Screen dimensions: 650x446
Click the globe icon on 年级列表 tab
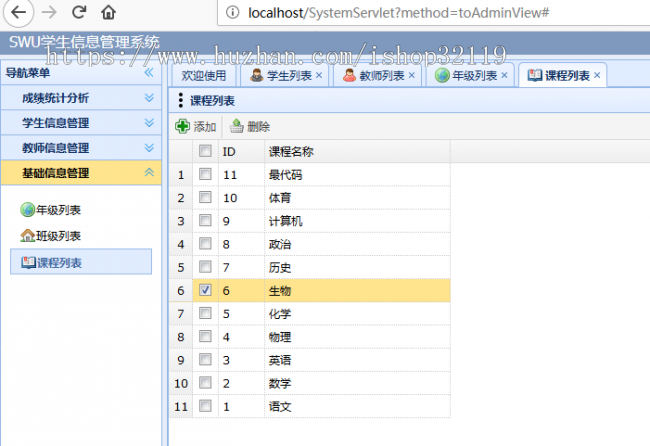(x=442, y=75)
